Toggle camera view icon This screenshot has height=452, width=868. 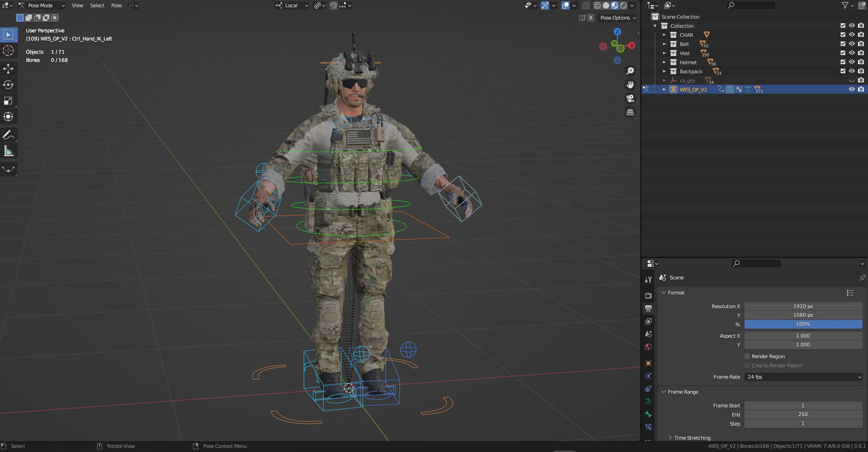click(x=630, y=98)
